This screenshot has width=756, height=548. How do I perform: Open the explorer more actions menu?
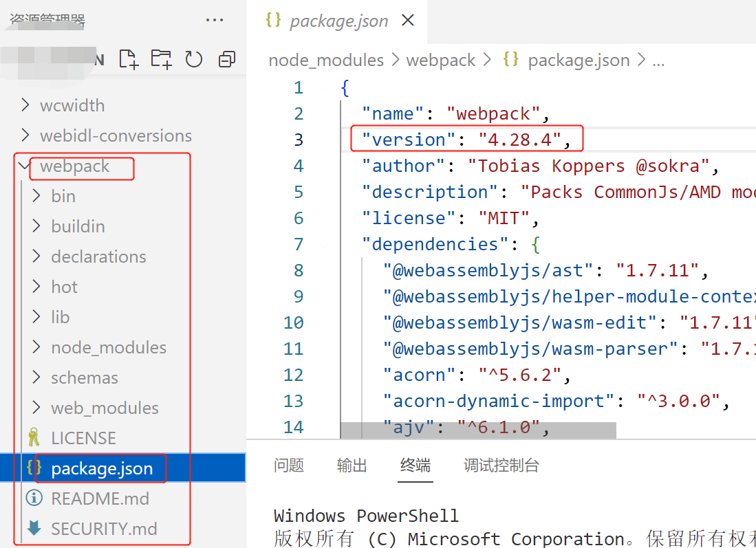[215, 20]
